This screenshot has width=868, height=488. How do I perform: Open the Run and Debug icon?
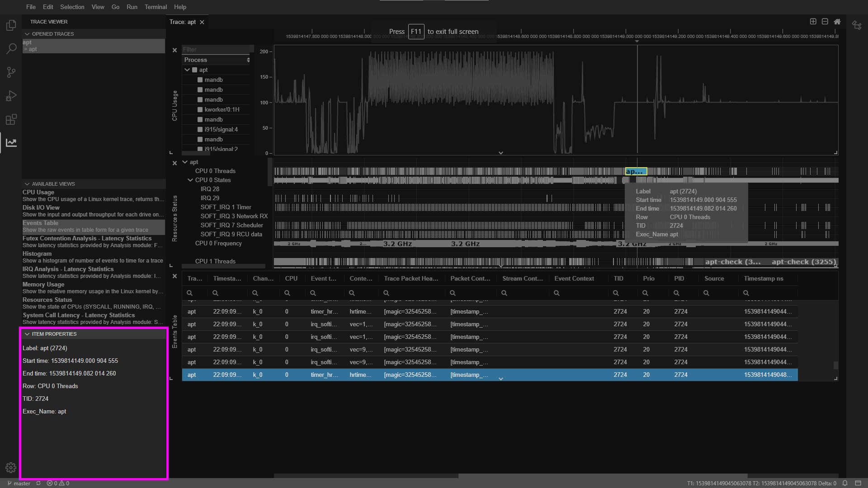[11, 96]
